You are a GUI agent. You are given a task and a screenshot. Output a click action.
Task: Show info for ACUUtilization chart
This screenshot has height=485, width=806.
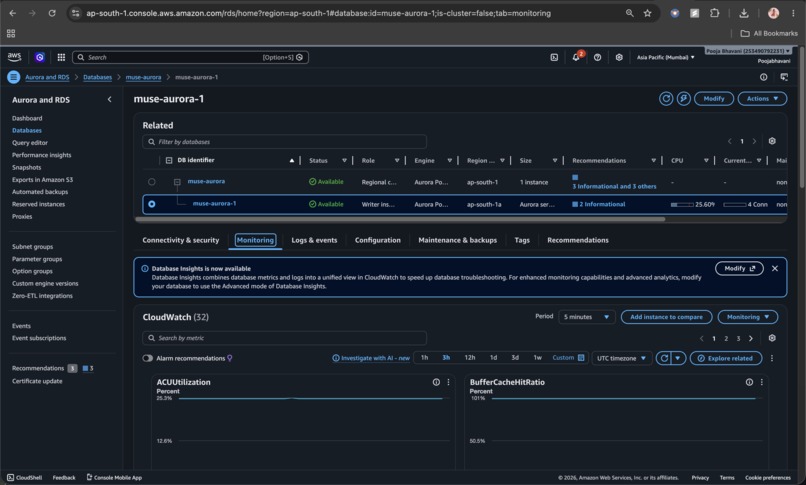click(x=436, y=382)
